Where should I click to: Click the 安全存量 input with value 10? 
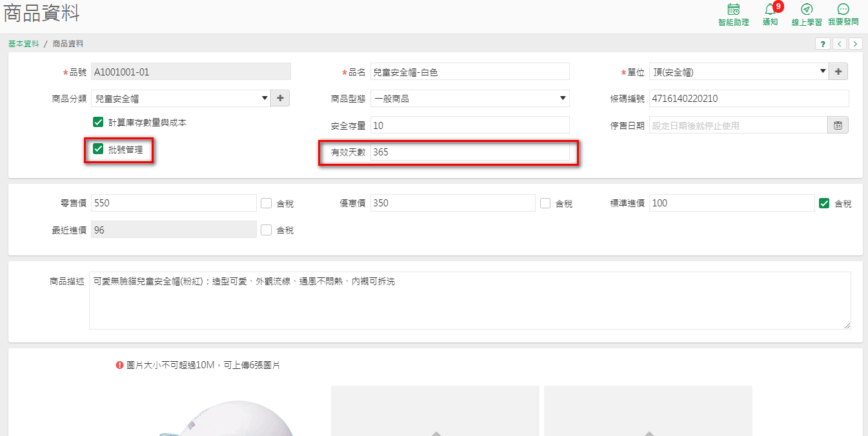coord(470,125)
